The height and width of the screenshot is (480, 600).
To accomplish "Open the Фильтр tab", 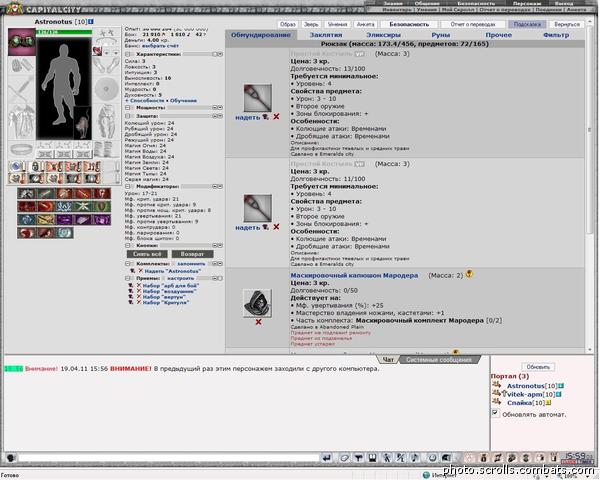I will point(556,35).
